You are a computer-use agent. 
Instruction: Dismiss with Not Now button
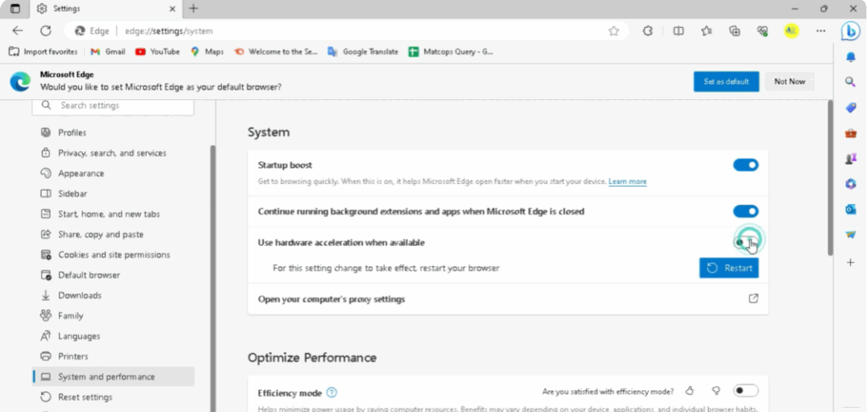[789, 81]
